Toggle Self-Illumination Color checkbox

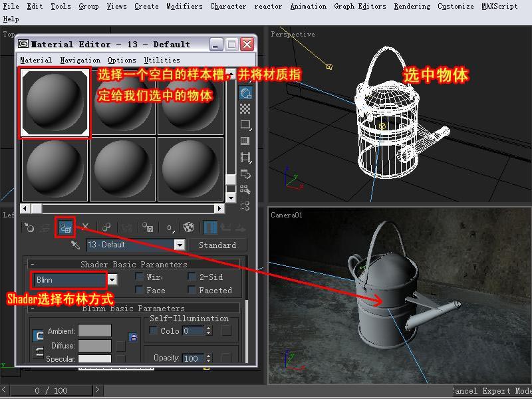point(154,330)
